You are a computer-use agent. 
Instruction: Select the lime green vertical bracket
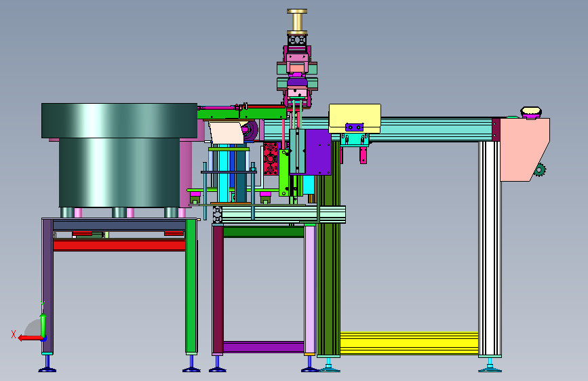pyautogui.click(x=284, y=172)
